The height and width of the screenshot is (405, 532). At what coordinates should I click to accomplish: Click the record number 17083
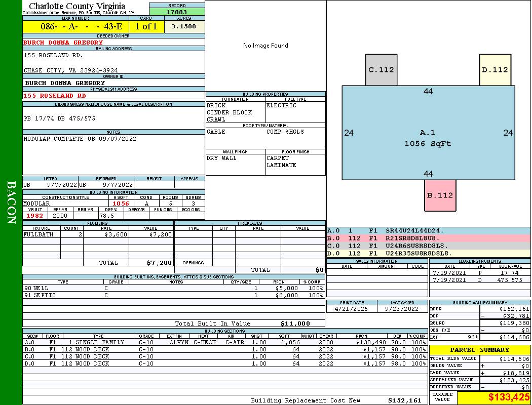point(176,12)
